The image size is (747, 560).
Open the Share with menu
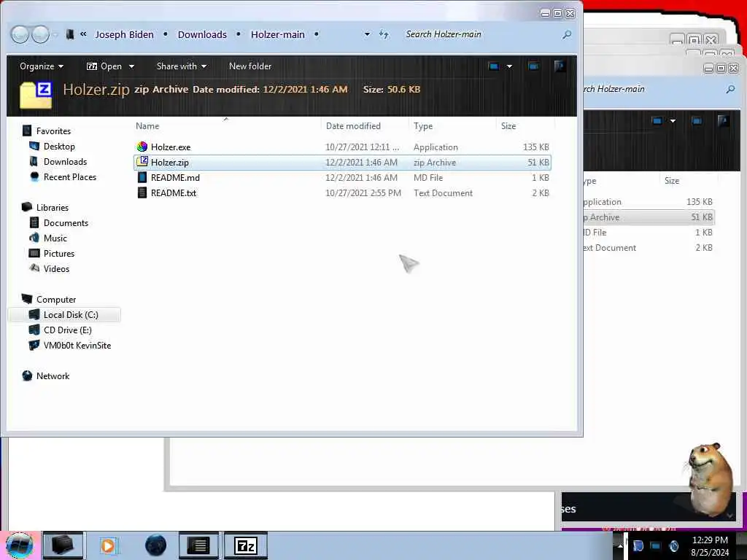click(x=182, y=66)
